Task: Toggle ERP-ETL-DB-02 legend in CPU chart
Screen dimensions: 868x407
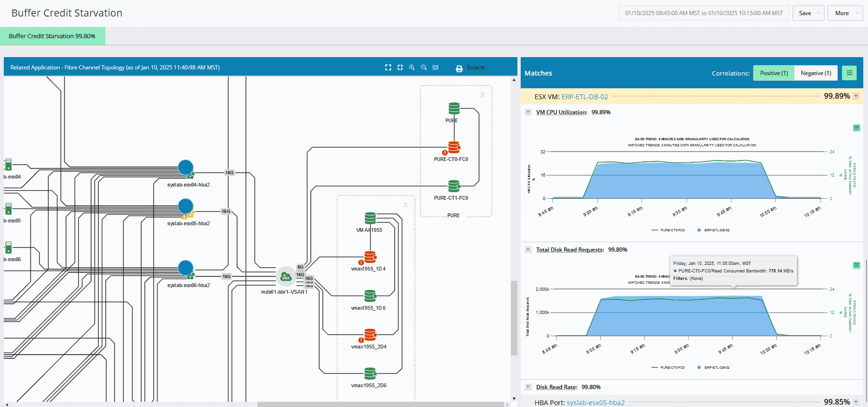Action: (713, 230)
